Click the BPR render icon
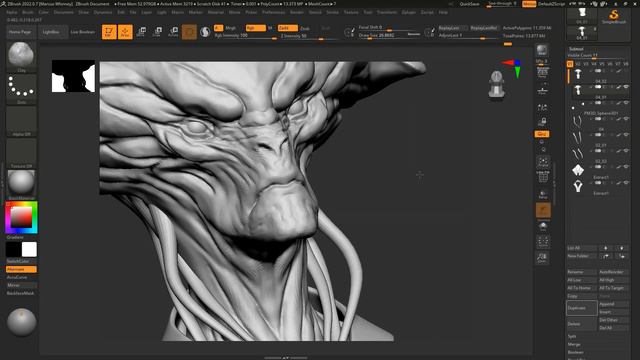640x360 pixels. (x=542, y=50)
